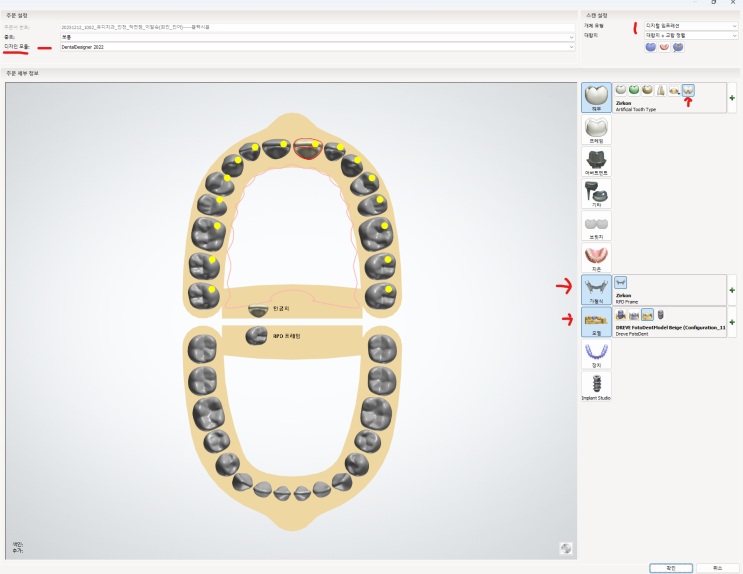743x574 pixels.
Task: Open the object type dropdown (디지털 임프레션)
Action: pos(691,26)
